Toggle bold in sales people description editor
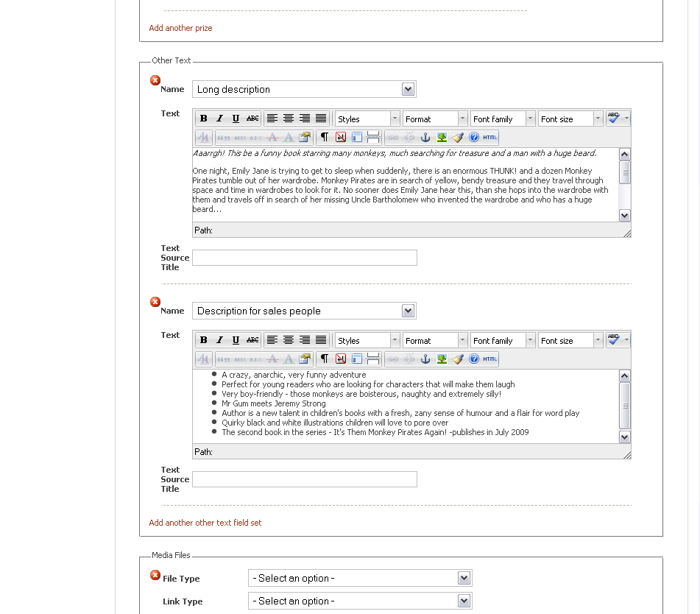Screen dimensions: 700x614 point(204,340)
